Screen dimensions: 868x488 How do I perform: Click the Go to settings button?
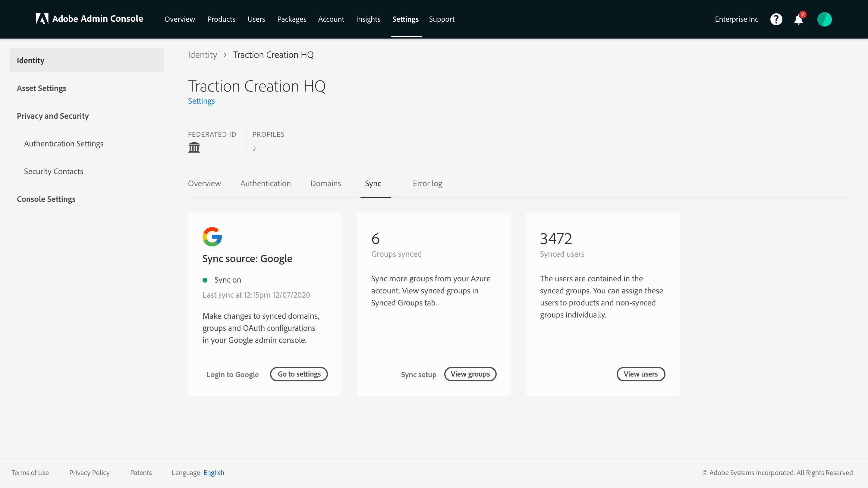coord(299,374)
